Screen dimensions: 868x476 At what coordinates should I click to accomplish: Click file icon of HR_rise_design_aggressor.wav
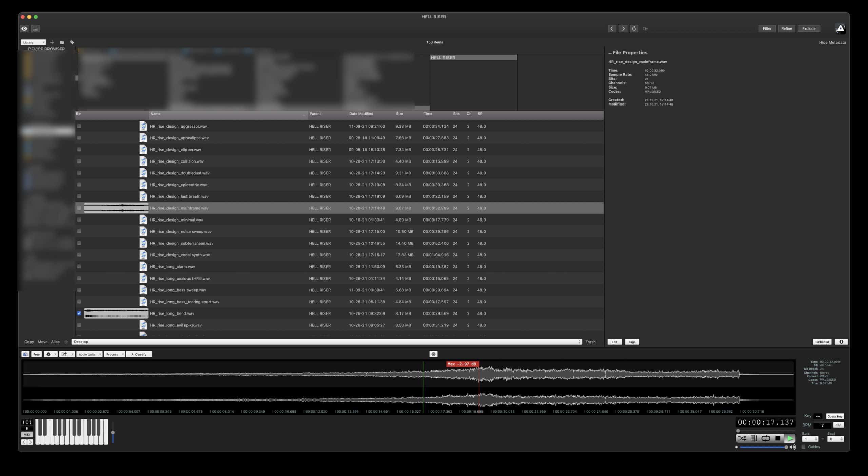click(x=143, y=126)
